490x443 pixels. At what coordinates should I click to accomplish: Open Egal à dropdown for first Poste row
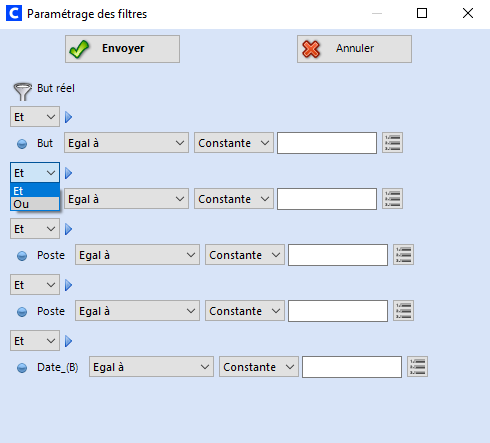(137, 255)
